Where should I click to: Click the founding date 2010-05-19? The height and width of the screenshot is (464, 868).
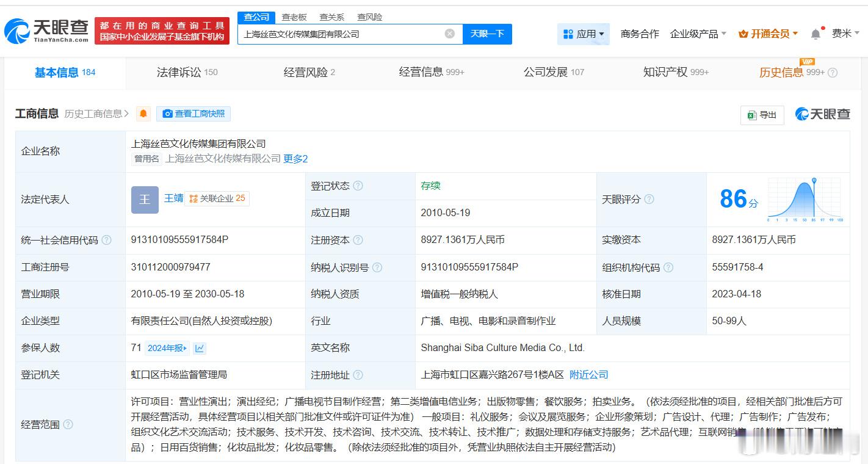click(x=446, y=213)
